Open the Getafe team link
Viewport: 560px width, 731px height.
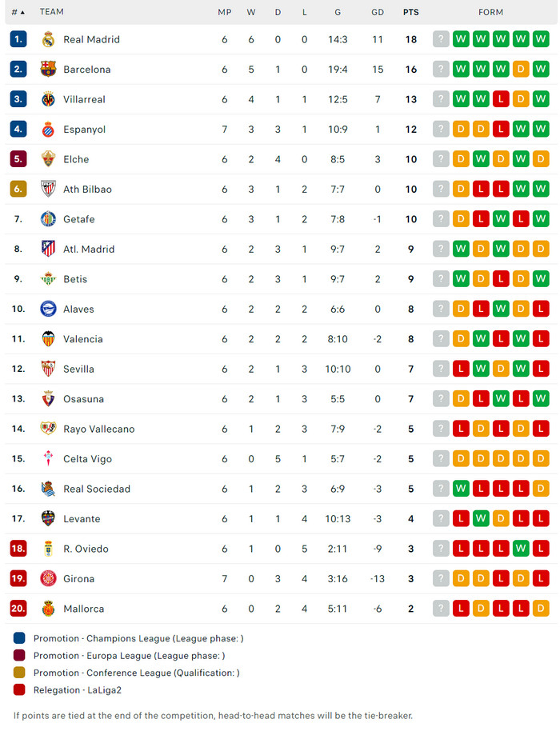click(x=79, y=219)
